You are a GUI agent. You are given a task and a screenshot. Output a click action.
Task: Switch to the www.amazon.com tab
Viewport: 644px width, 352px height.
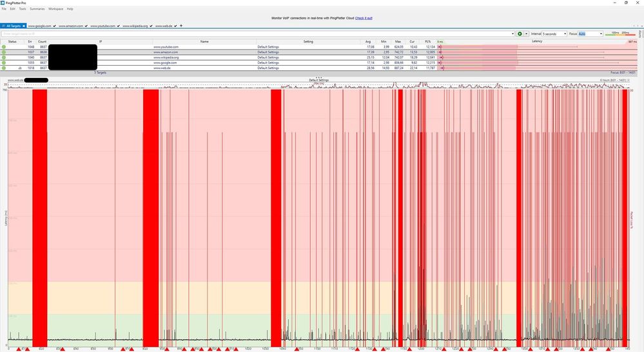click(x=71, y=26)
